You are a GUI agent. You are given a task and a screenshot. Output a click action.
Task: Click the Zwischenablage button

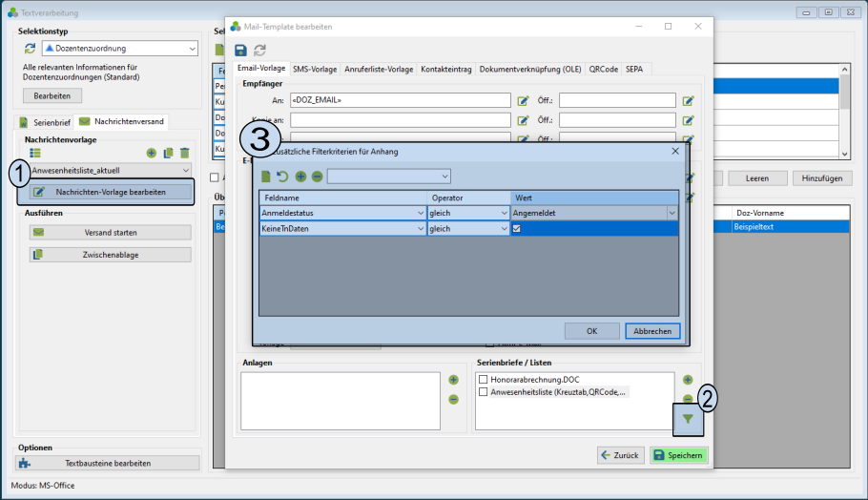110,255
